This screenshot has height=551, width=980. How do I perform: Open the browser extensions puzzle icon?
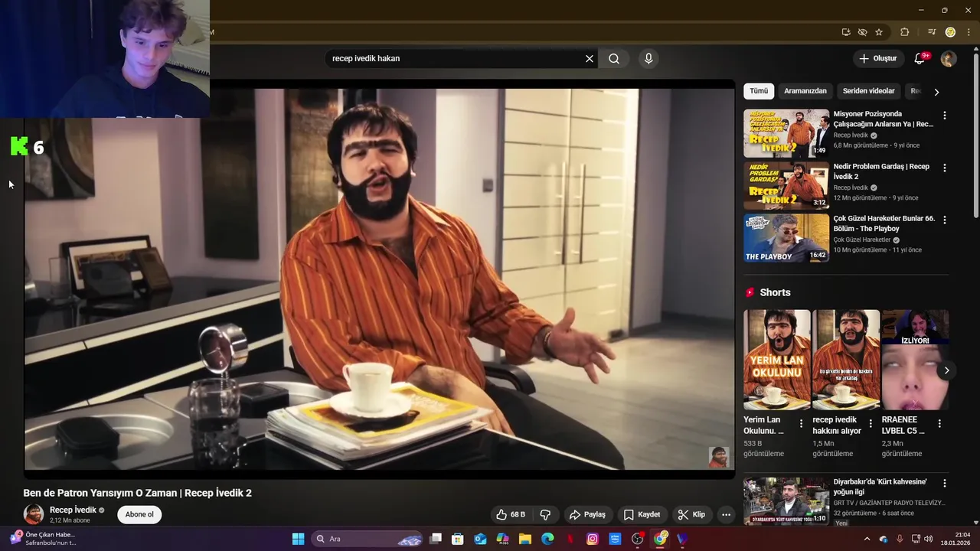click(x=905, y=32)
